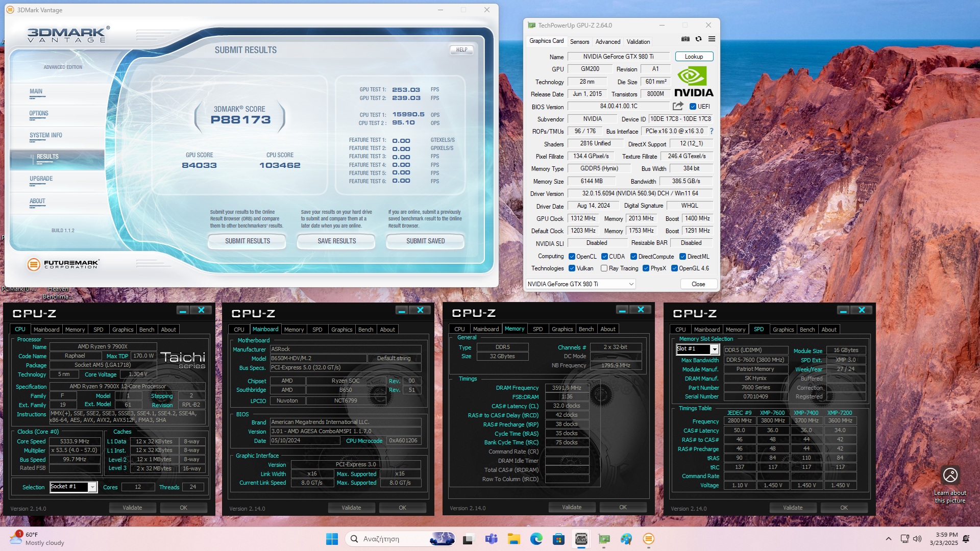Click the SUBMIT RESULTS button

(248, 241)
